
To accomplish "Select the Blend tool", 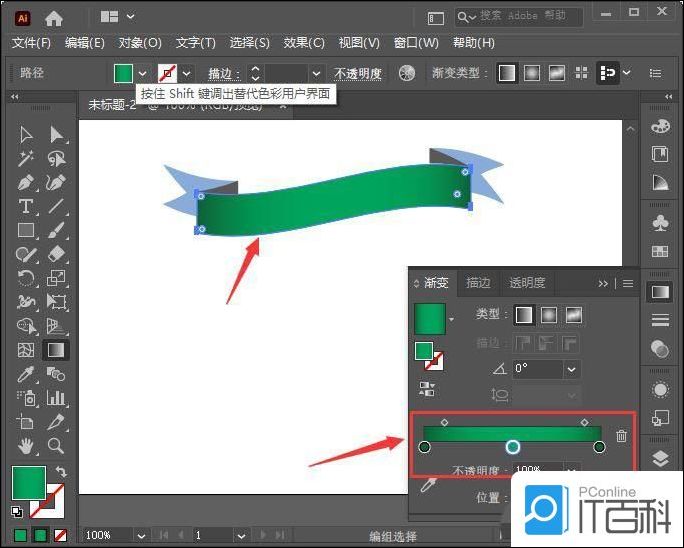I will 56,374.
